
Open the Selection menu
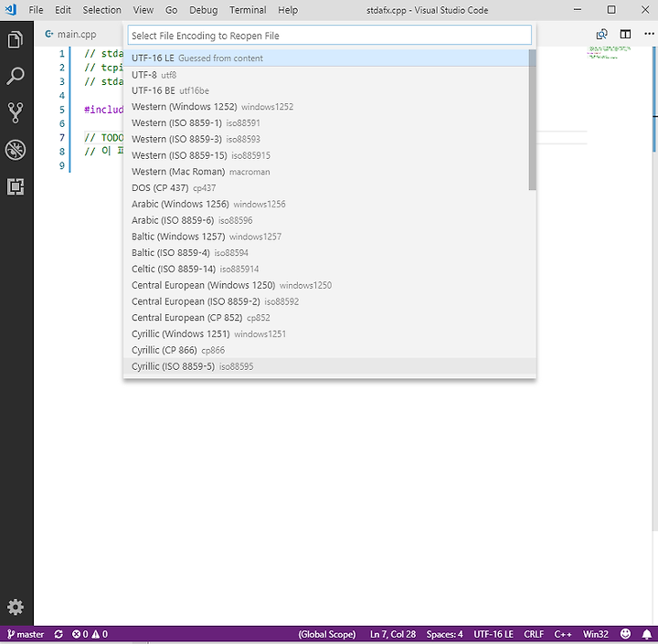pyautogui.click(x=102, y=10)
